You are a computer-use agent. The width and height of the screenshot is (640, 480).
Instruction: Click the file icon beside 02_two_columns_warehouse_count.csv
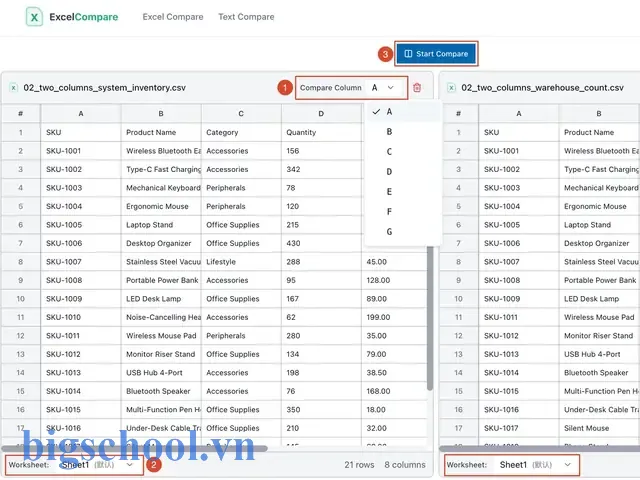pyautogui.click(x=451, y=88)
